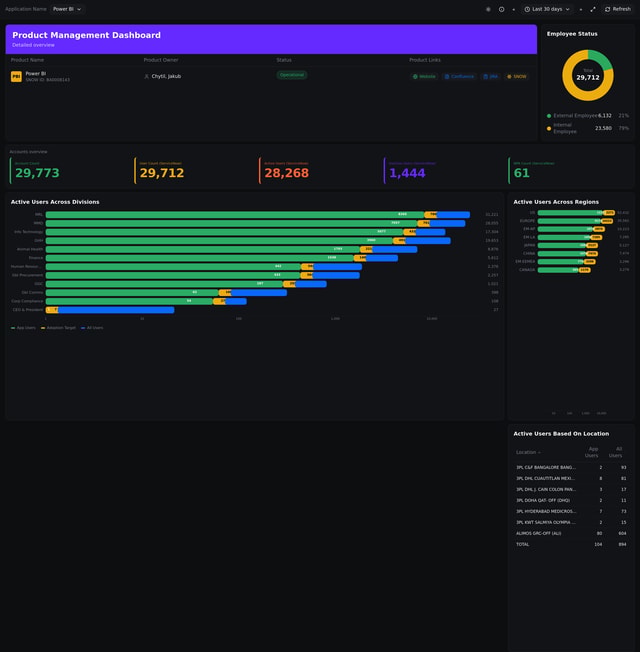Open the Confluence product link
The width and height of the screenshot is (640, 652).
click(460, 76)
